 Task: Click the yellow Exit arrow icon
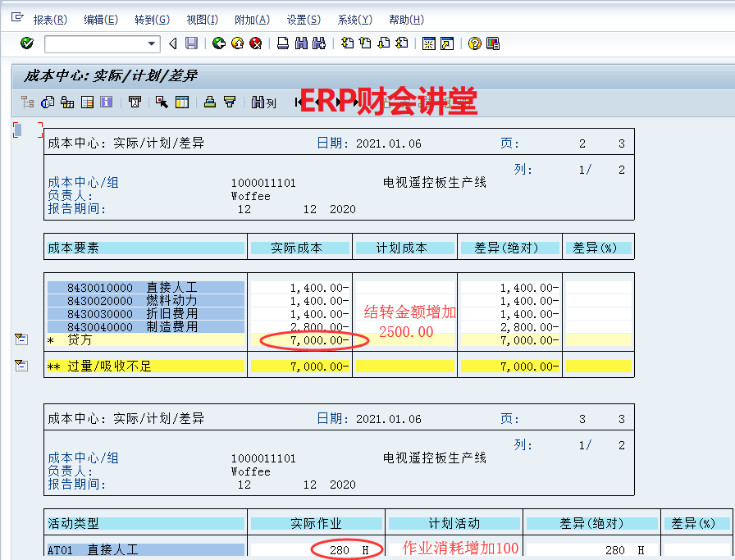[237, 43]
